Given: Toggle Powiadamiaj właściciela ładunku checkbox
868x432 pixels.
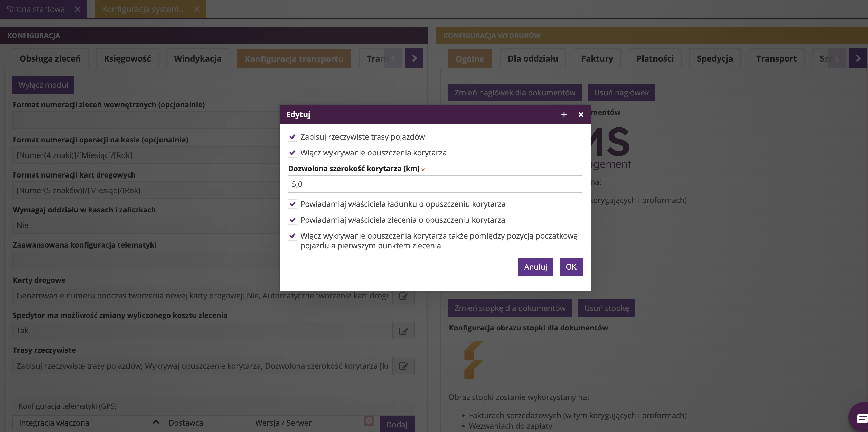Looking at the screenshot, I should (x=292, y=204).
